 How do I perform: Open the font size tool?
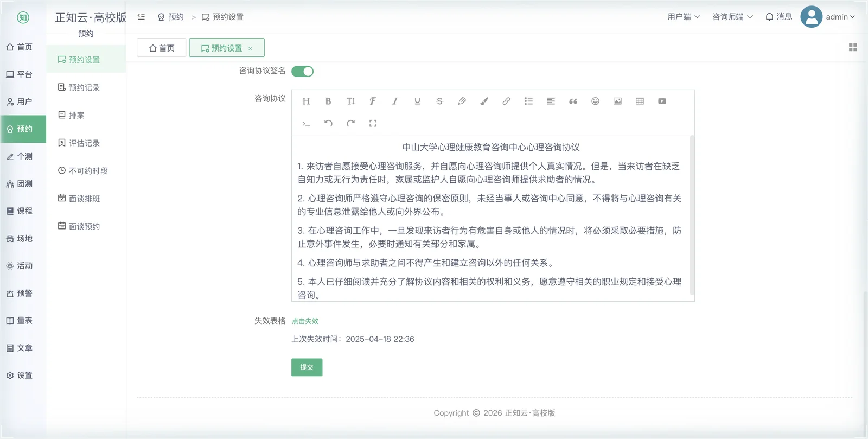click(350, 101)
